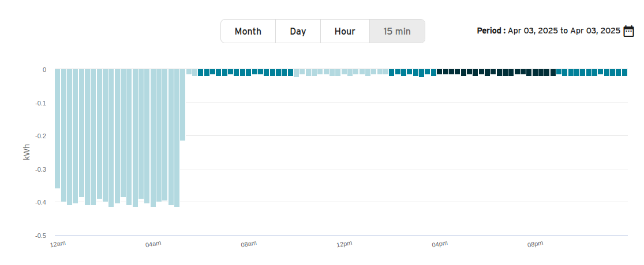The image size is (644, 265).
Task: Click the 04pm x-axis label
Action: click(440, 244)
